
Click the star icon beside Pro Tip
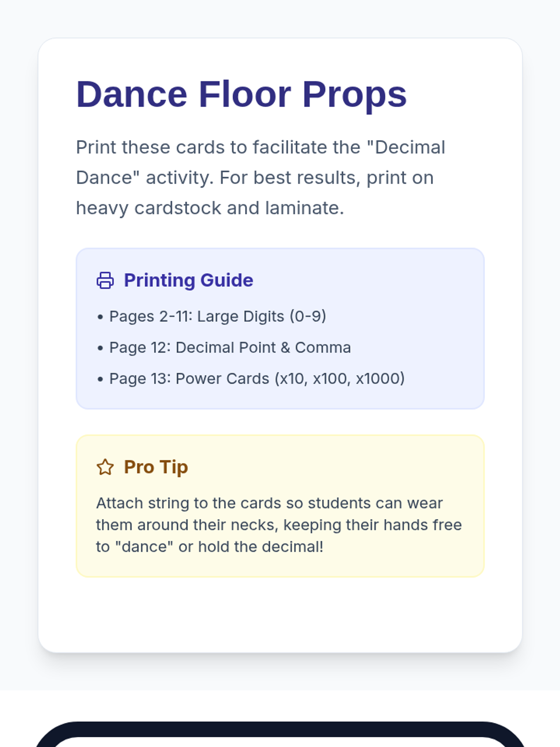tap(105, 467)
